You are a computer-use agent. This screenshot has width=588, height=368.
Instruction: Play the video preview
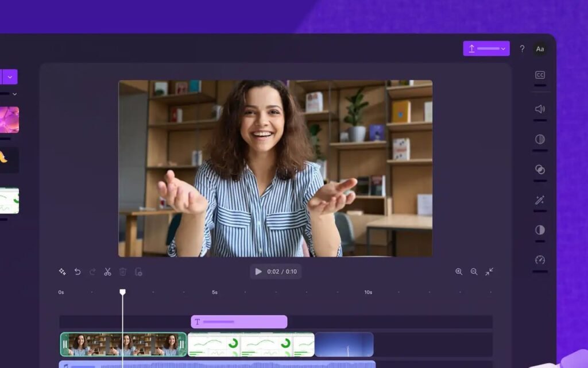click(x=258, y=271)
